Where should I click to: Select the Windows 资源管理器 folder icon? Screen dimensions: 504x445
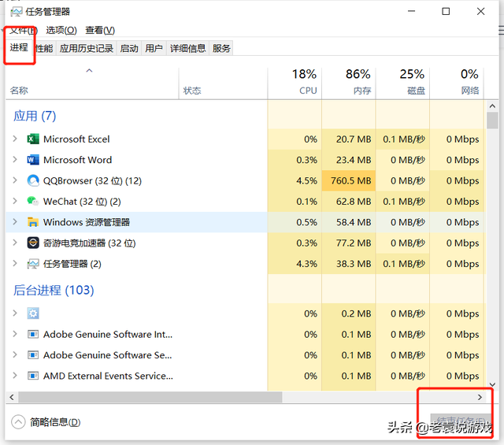(x=33, y=222)
